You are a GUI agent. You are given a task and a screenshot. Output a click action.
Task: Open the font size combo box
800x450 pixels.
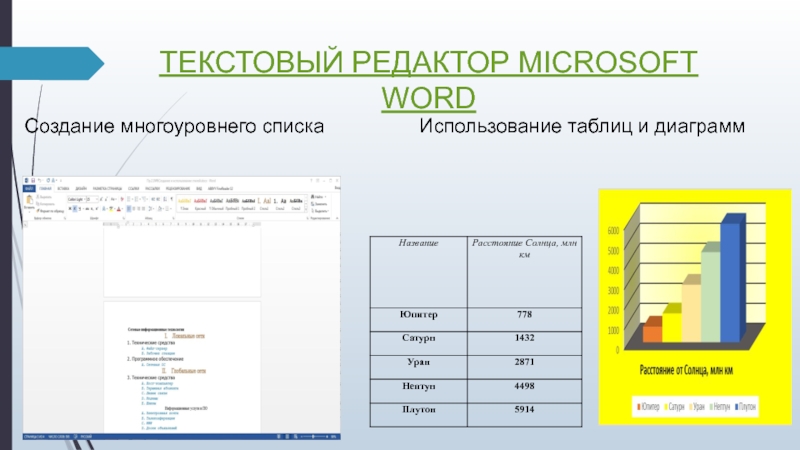click(x=92, y=199)
